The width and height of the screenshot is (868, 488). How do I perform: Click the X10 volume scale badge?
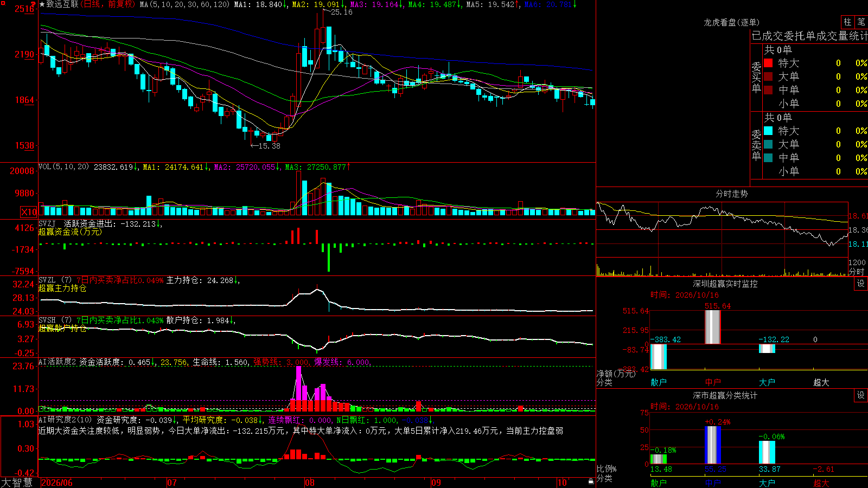click(29, 212)
